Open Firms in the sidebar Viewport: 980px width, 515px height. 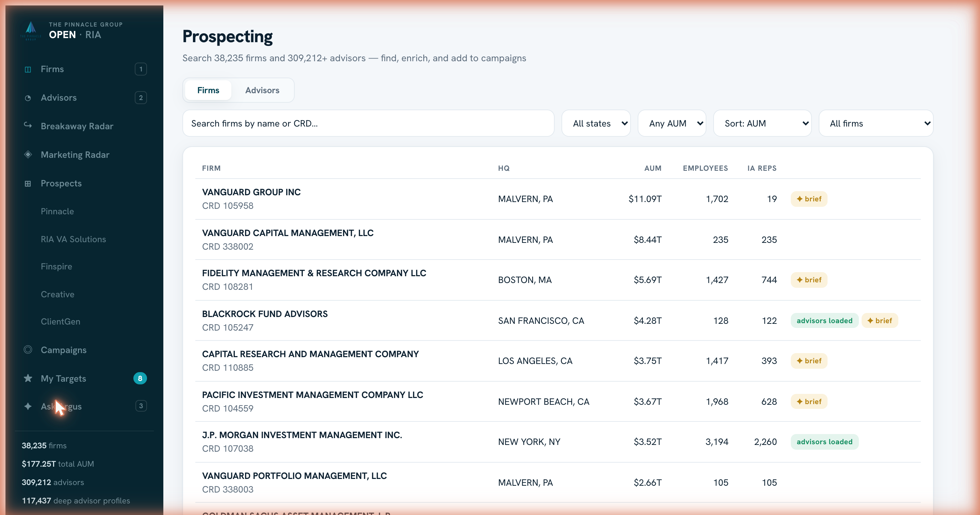(x=84, y=69)
